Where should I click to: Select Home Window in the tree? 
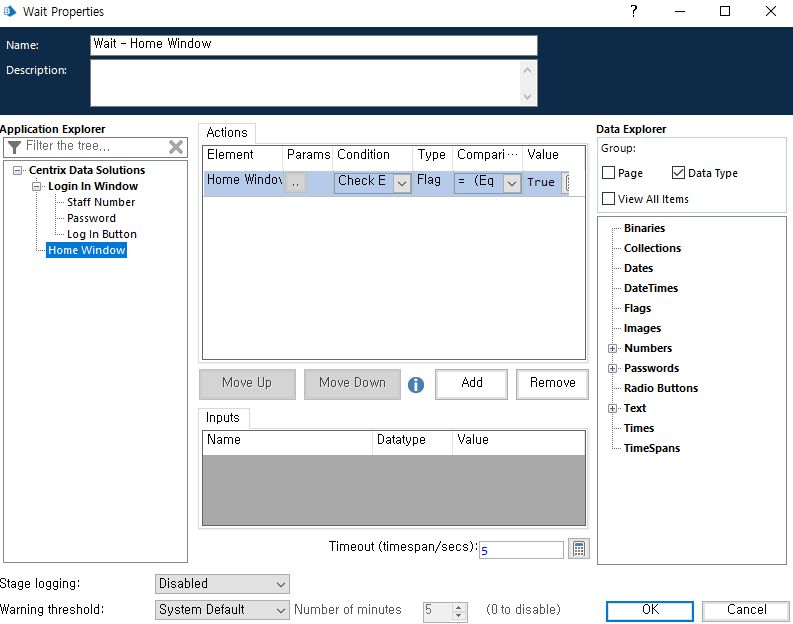tap(86, 250)
